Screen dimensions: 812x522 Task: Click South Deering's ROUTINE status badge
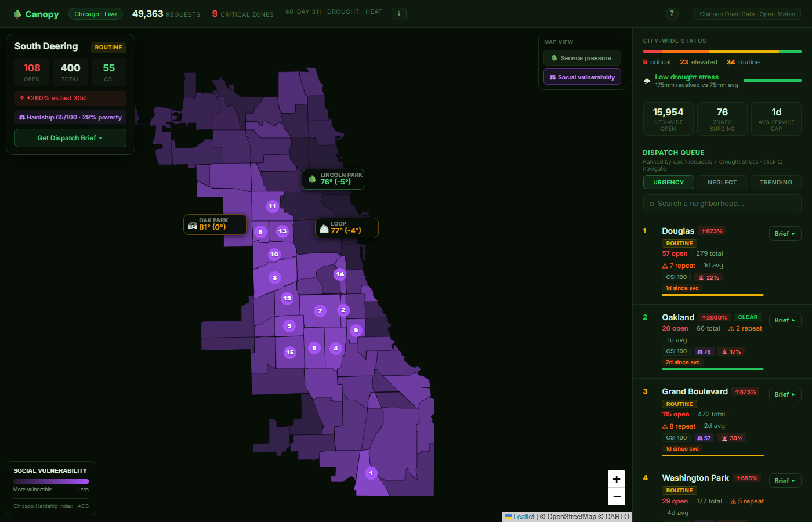108,48
